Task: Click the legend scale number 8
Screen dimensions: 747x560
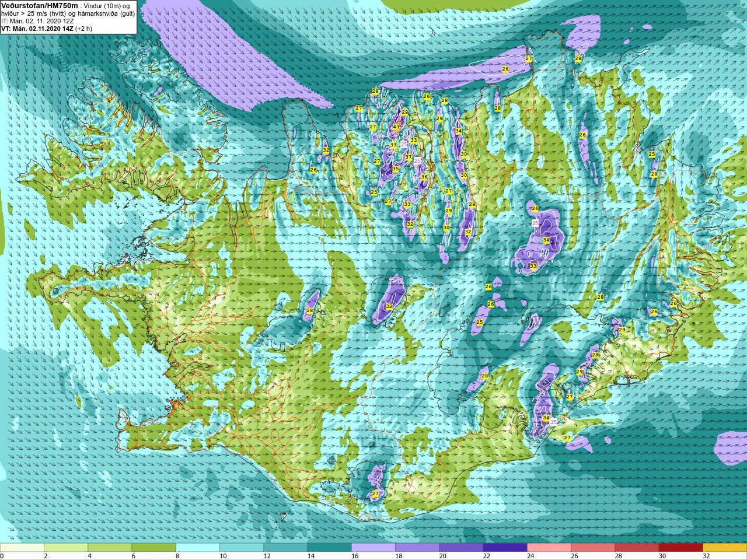Action: click(x=177, y=556)
